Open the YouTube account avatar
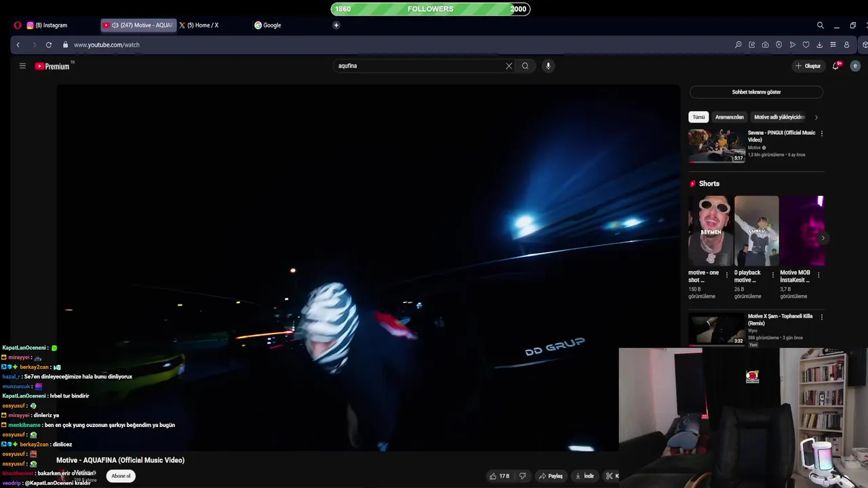The image size is (868, 488). (855, 66)
